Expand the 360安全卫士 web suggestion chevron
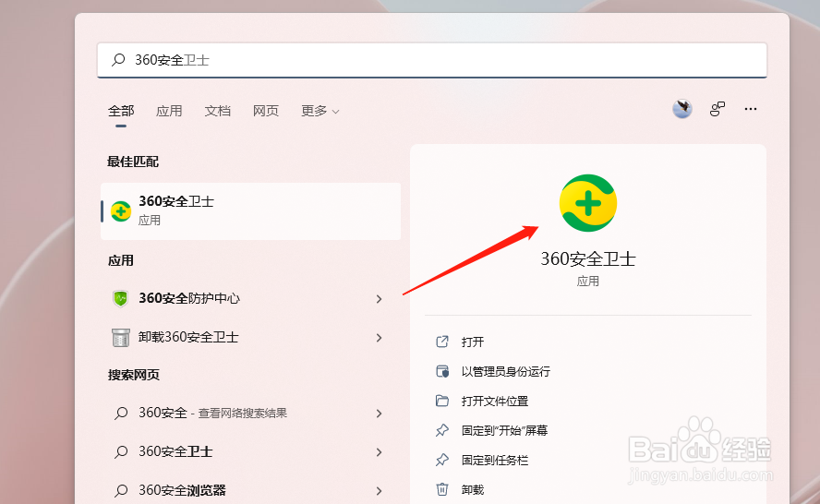Screen dimensions: 820x504 point(380,452)
